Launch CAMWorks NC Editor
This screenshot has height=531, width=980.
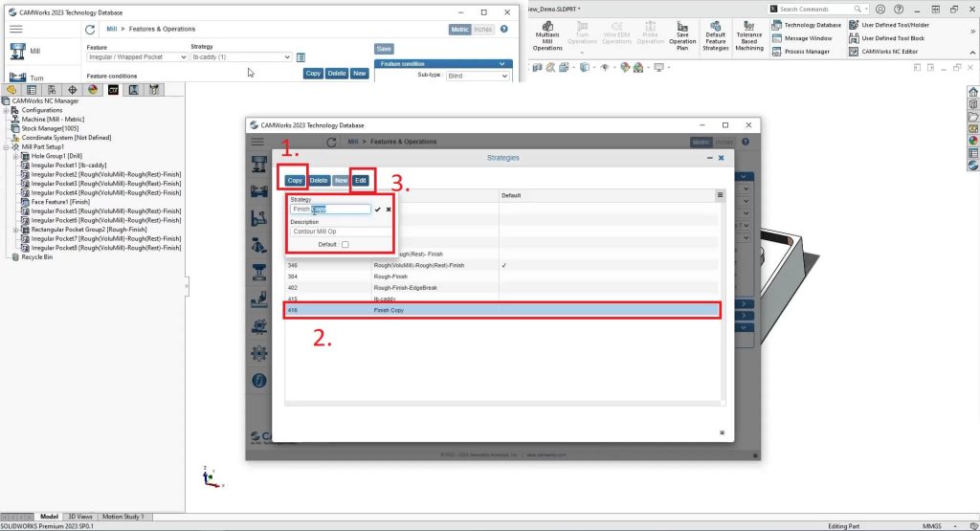883,52
